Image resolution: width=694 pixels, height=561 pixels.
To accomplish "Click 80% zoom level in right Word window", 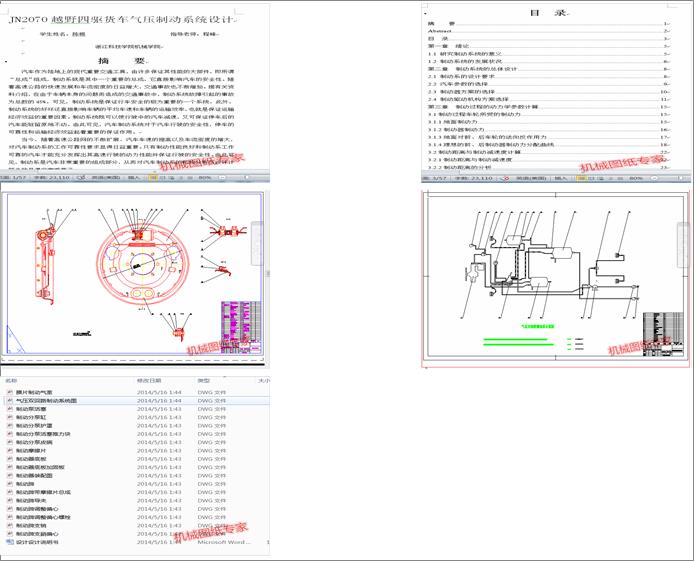I will 636,178.
